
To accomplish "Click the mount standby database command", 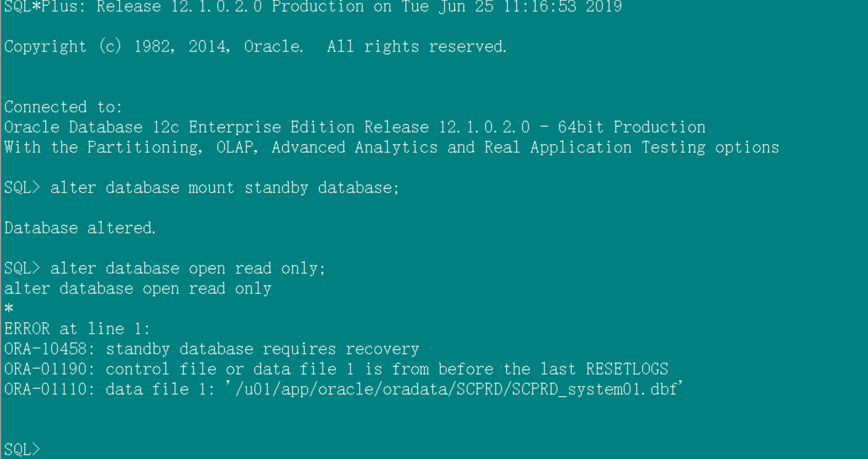I will 224,188.
